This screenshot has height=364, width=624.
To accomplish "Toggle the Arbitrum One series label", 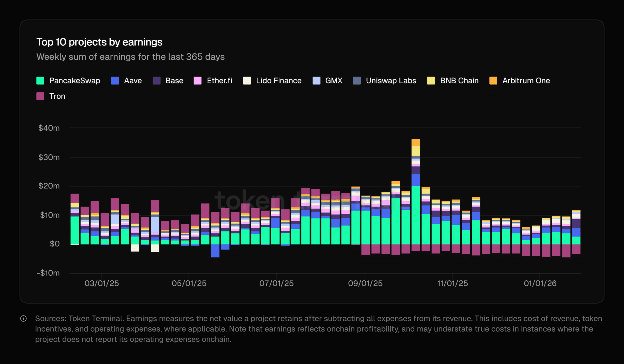I will 526,80.
